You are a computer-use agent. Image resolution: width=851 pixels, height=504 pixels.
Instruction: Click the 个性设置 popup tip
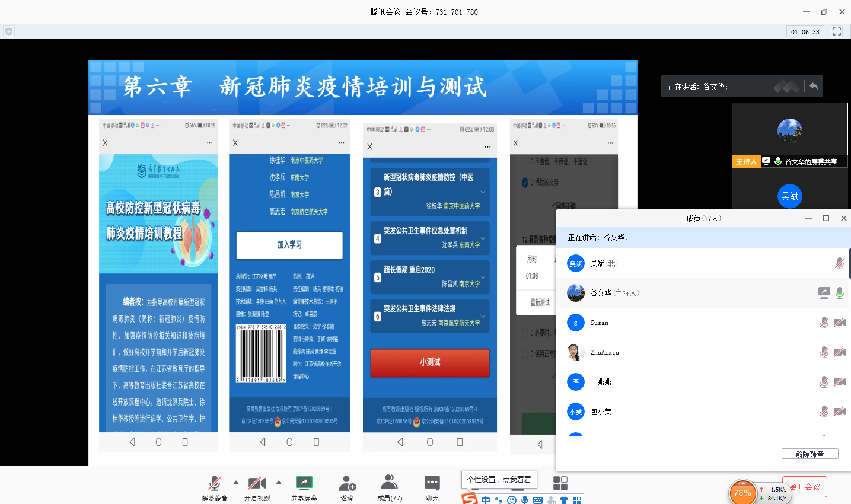[499, 479]
